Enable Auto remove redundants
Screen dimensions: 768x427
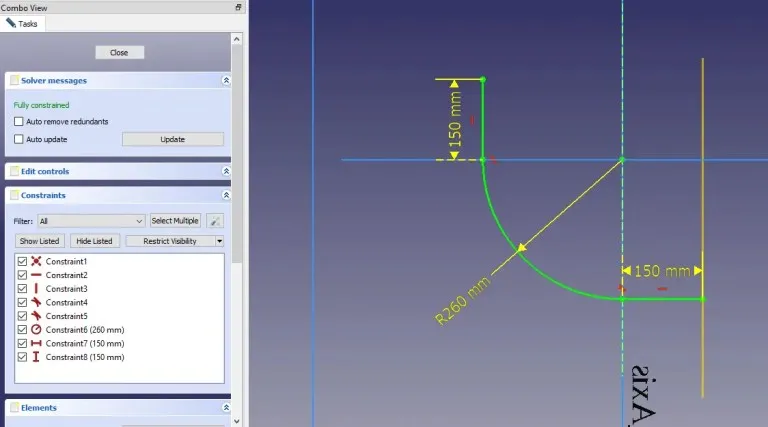pos(19,121)
